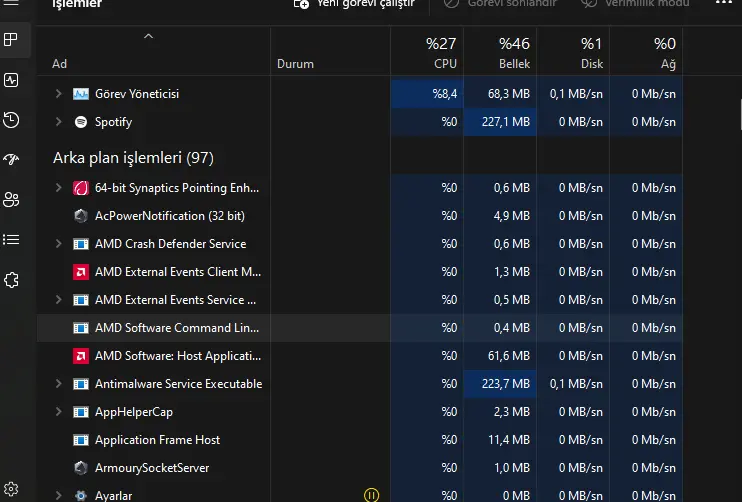Click the 68,3 MB memory cell
This screenshot has height=502, width=742.
(500, 94)
